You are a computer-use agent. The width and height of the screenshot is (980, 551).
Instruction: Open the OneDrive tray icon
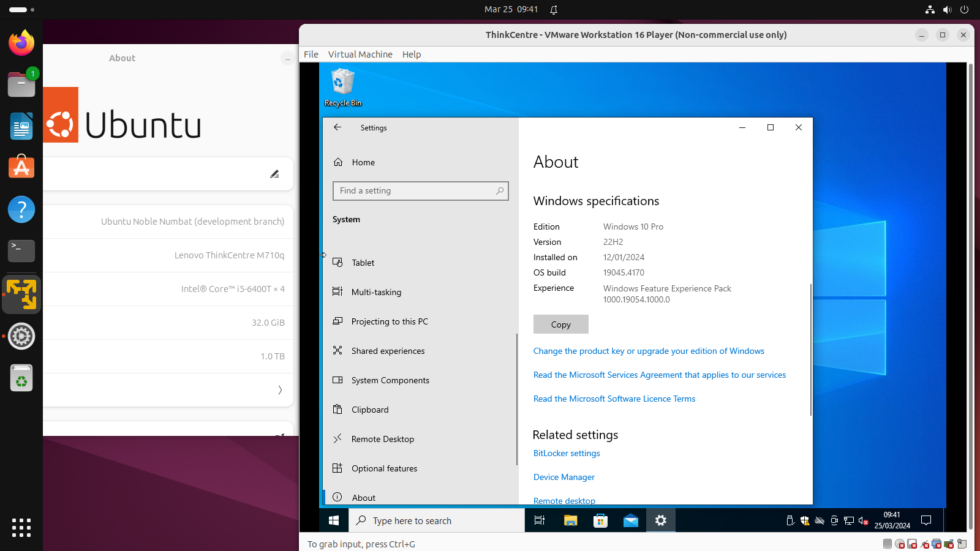820,520
